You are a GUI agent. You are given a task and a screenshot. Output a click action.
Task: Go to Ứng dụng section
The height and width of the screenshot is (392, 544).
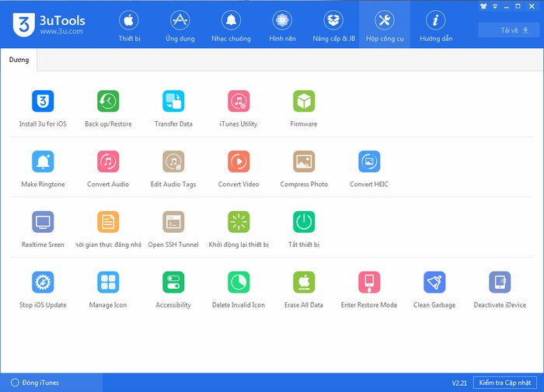tap(180, 26)
